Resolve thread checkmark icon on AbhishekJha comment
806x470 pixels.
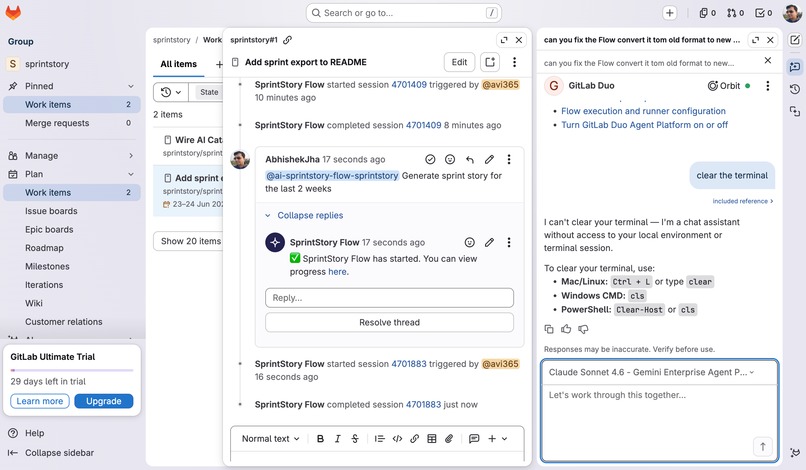click(430, 159)
